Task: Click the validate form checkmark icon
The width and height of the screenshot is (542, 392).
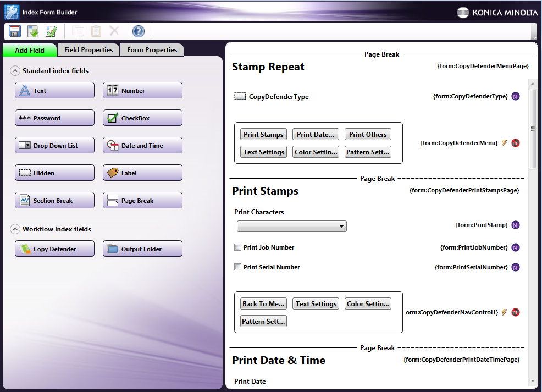Action: click(x=51, y=31)
